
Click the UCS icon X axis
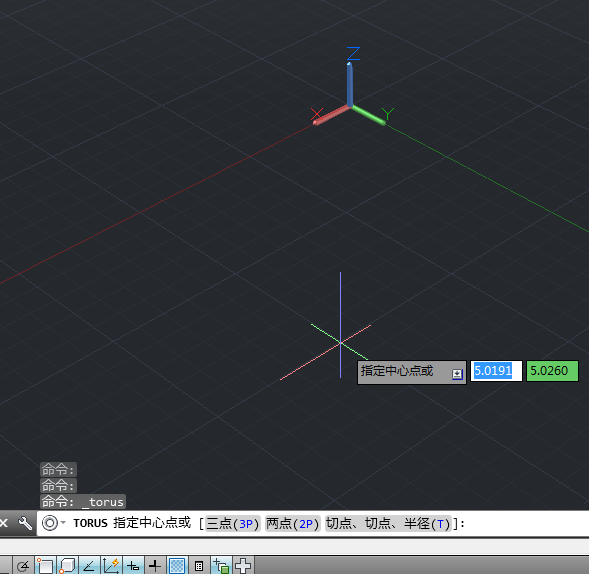[x=331, y=115]
